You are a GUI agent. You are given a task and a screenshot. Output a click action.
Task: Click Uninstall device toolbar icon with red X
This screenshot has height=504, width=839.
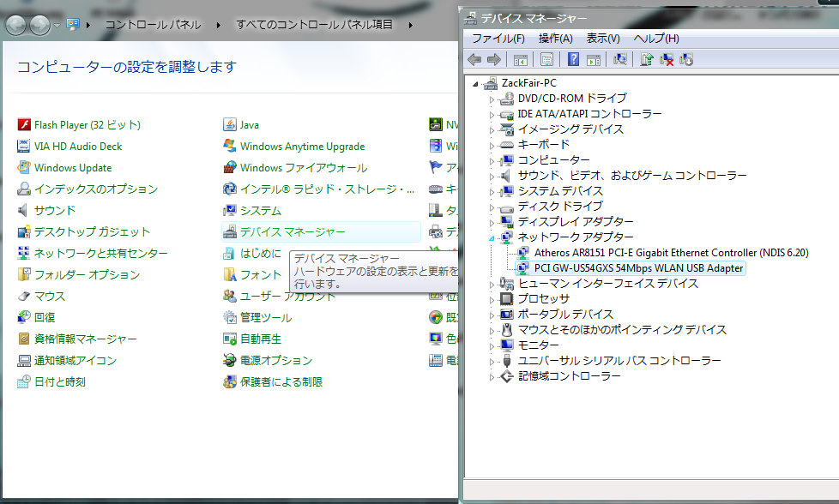coord(667,59)
